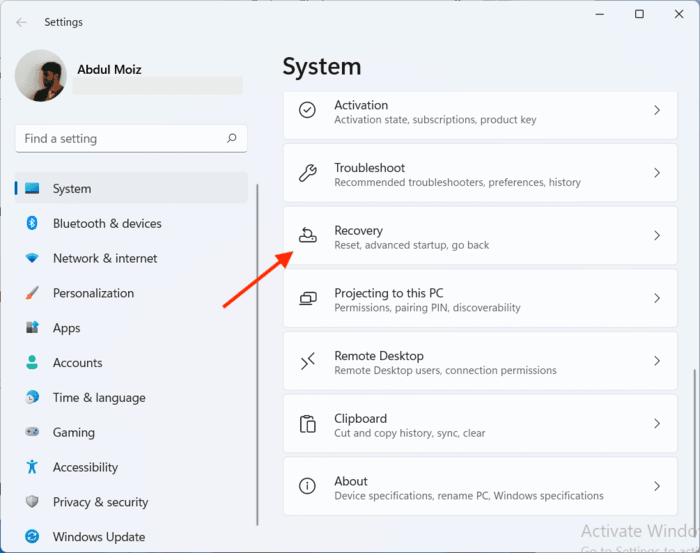This screenshot has height=553, width=700.
Task: Click the Accounts person icon
Action: [32, 362]
